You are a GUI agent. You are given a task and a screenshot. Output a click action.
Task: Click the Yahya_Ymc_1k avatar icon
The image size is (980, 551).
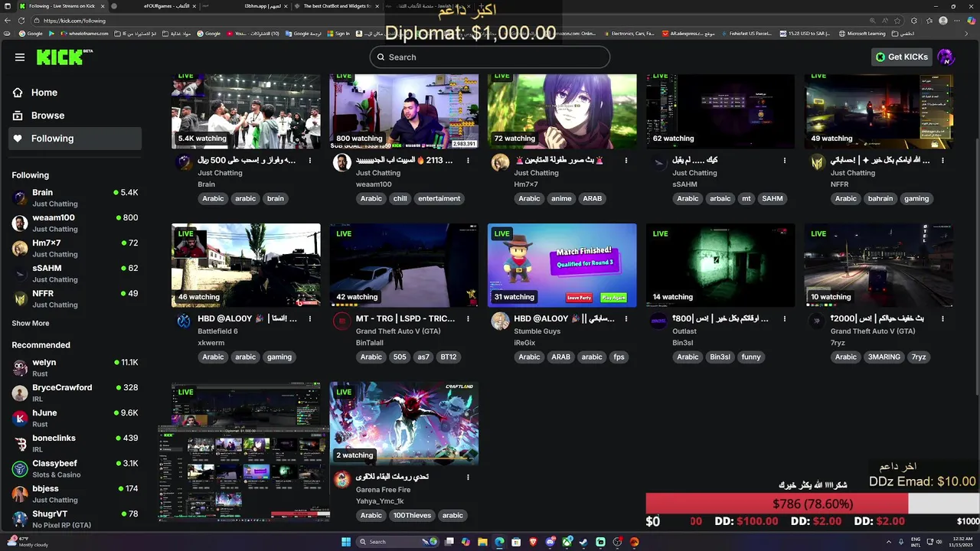click(341, 479)
